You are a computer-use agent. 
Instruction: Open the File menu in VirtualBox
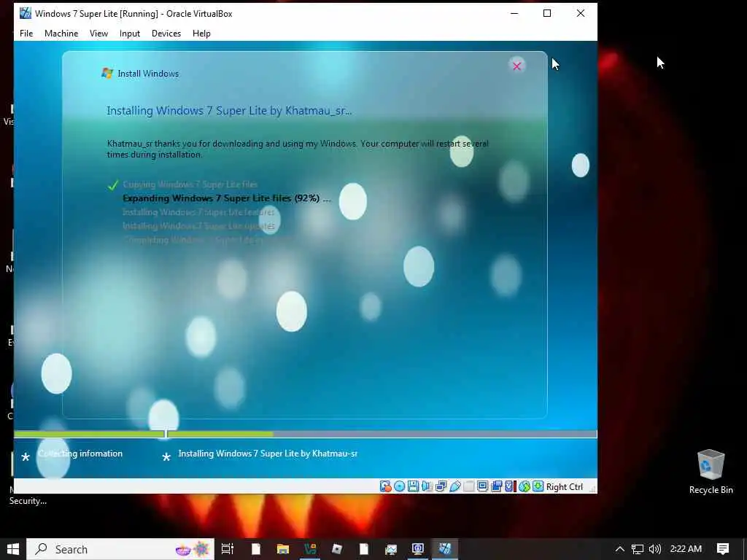[x=26, y=34]
